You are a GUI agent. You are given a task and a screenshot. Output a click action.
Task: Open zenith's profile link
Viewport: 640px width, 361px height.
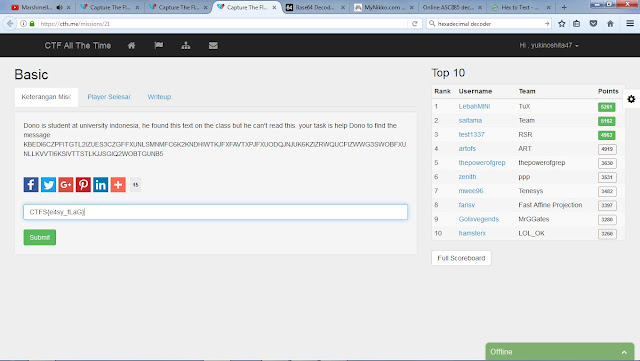pos(467,177)
